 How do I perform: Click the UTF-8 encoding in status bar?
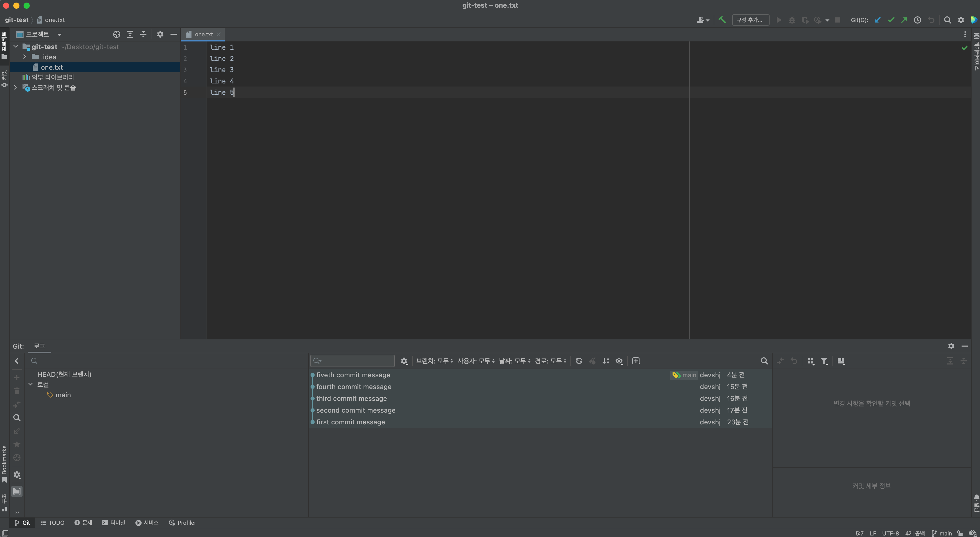click(890, 533)
